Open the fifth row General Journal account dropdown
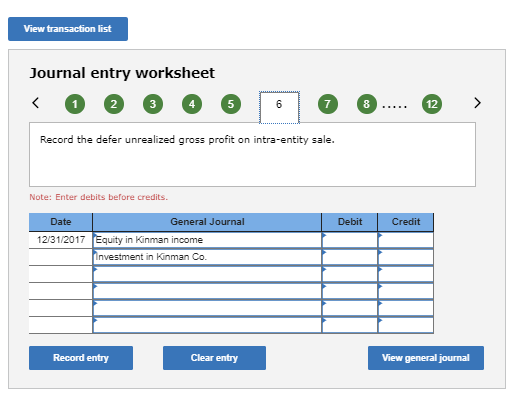 point(207,308)
